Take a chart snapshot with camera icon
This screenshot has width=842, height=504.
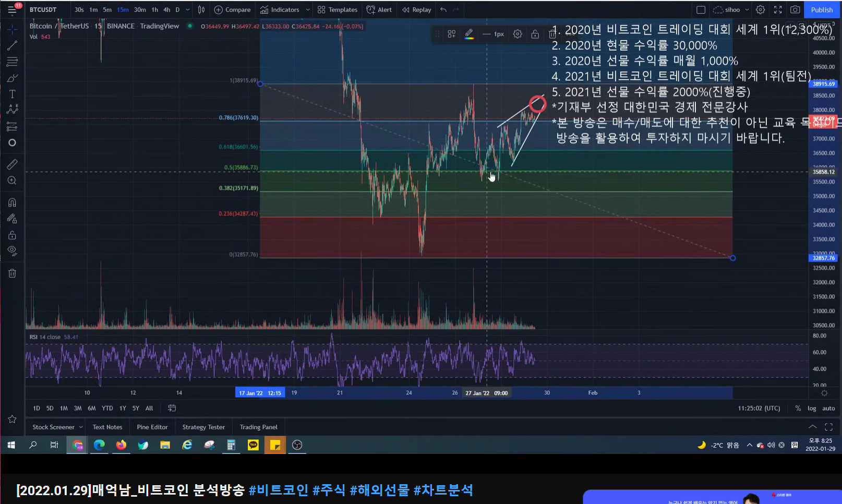(795, 9)
